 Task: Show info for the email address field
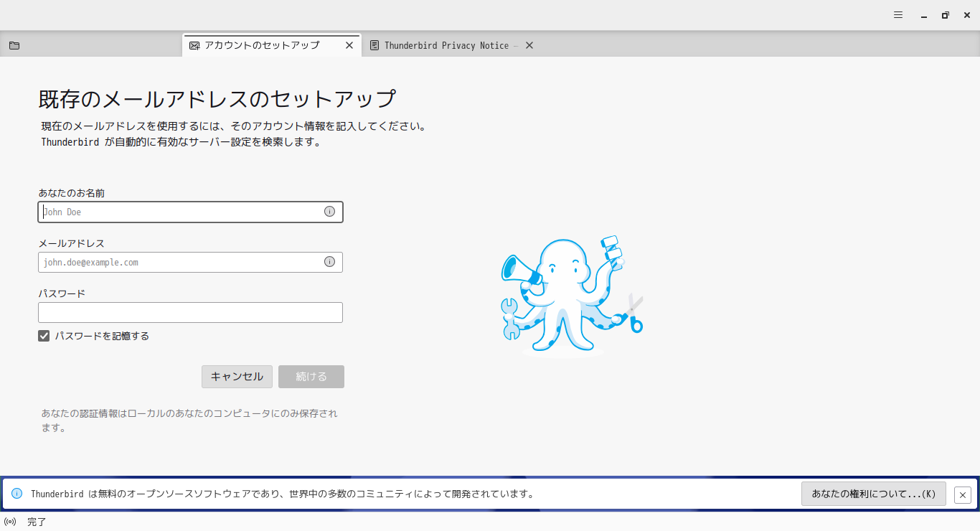tap(329, 262)
